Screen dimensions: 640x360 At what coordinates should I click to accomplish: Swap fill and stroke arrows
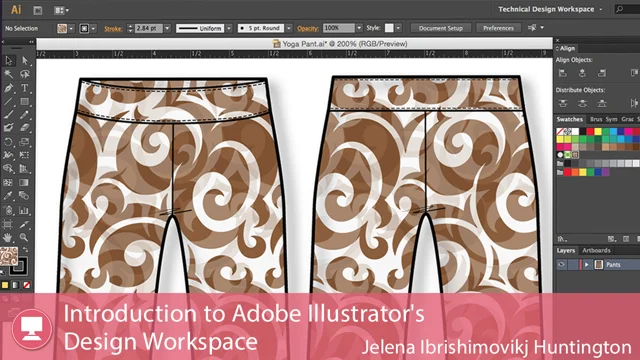coord(25,249)
